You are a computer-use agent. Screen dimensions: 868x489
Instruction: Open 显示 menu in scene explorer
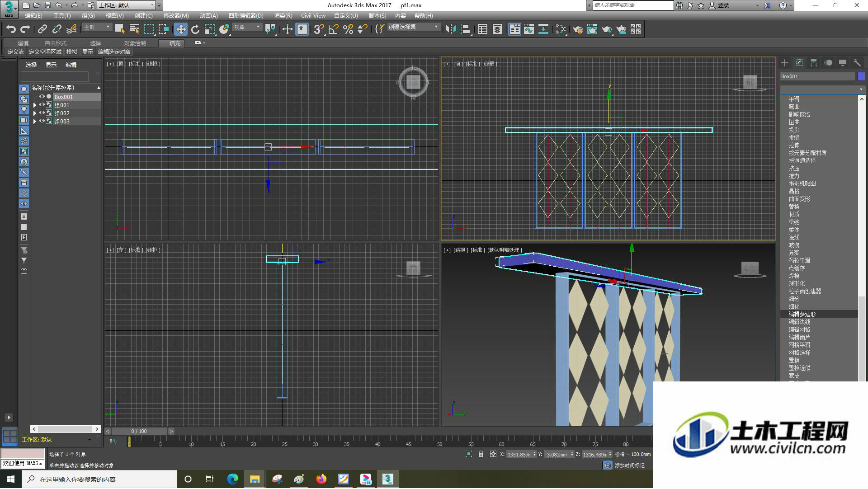pyautogui.click(x=51, y=65)
